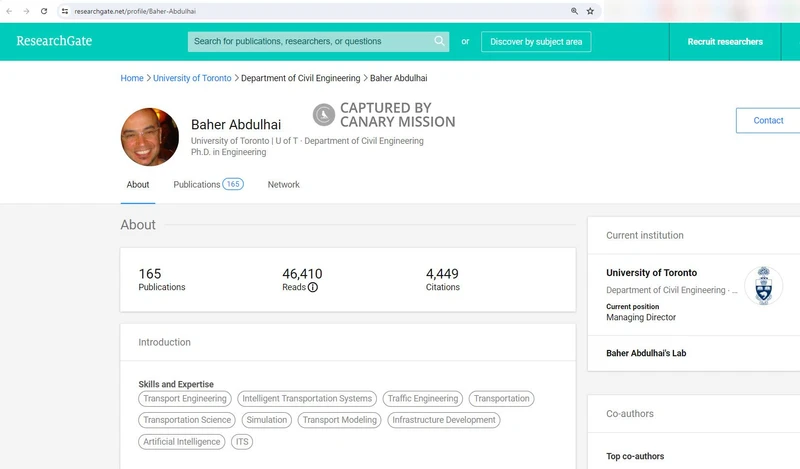This screenshot has width=800, height=469.
Task: Click the Top co-authors heading
Action: (x=635, y=456)
